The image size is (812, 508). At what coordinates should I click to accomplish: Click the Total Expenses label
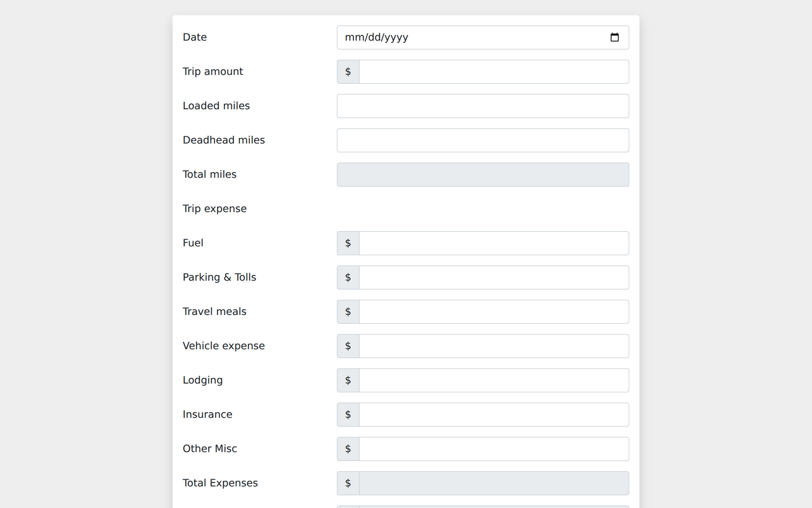[x=220, y=483]
